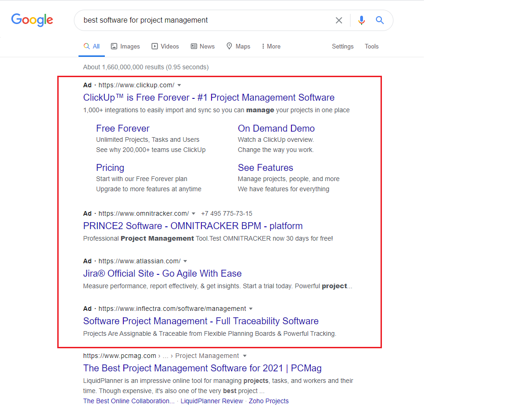Expand the arrow next to omnitracker.com URL
This screenshot has height=406, width=532.
(x=193, y=213)
